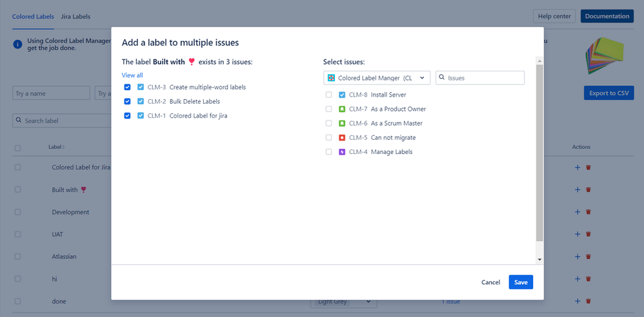
Task: Click the scrollbar down arrow in dialog
Action: [539, 260]
